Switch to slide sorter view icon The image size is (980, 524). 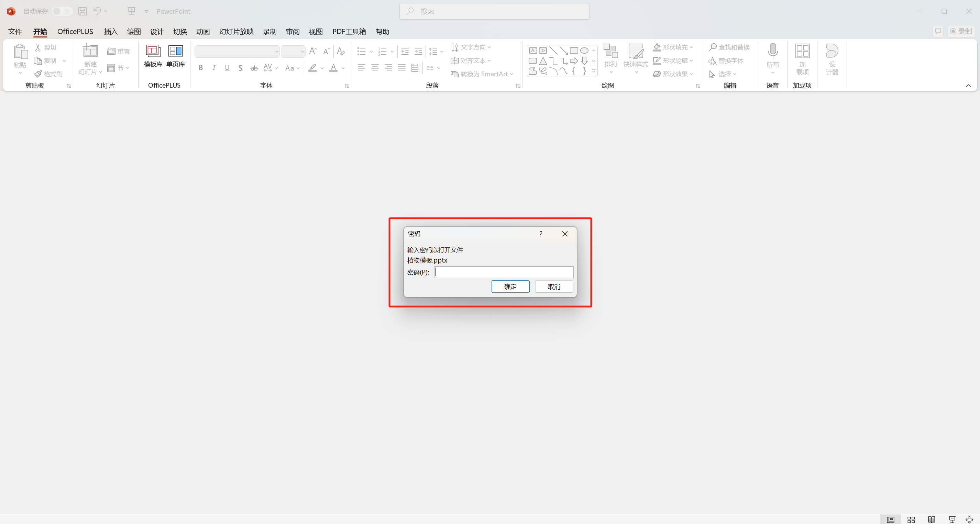[911, 520]
